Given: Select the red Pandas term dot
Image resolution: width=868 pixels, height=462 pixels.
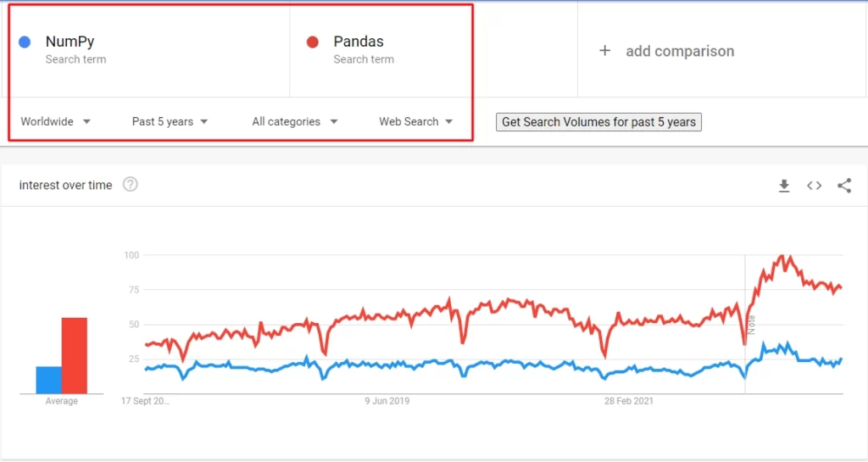Looking at the screenshot, I should pyautogui.click(x=312, y=42).
